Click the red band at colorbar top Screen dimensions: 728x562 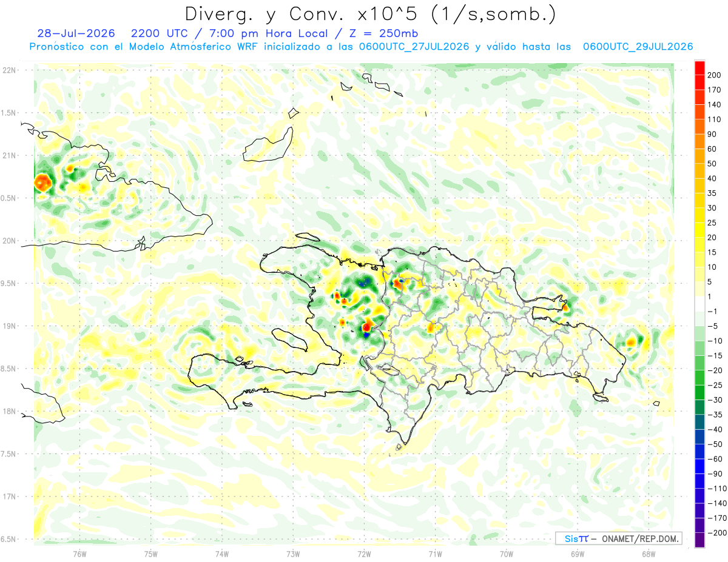[x=699, y=67]
